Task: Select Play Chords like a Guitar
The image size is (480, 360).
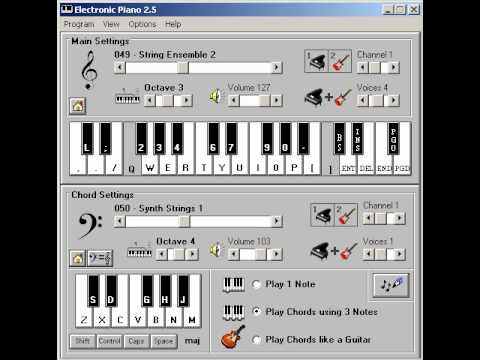Action: [256, 340]
